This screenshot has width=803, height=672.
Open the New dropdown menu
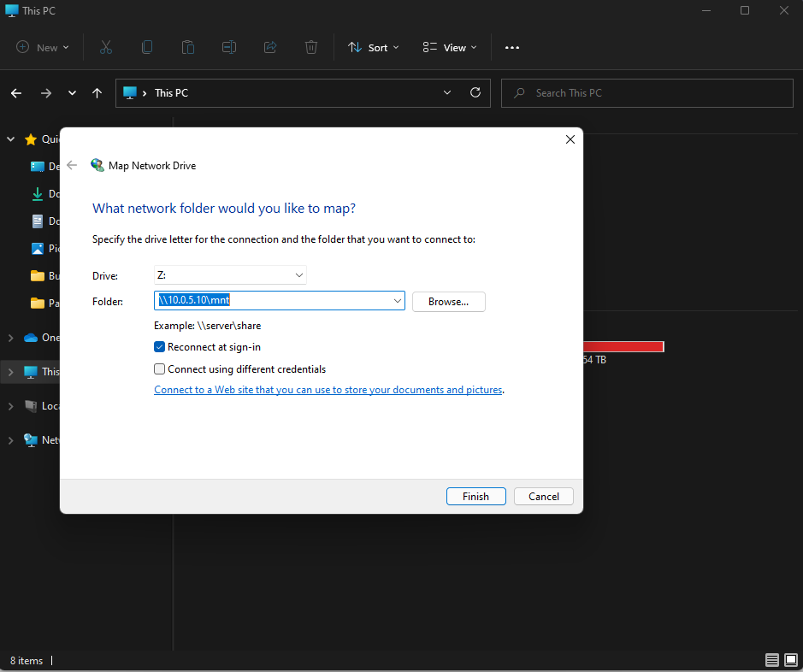click(43, 48)
